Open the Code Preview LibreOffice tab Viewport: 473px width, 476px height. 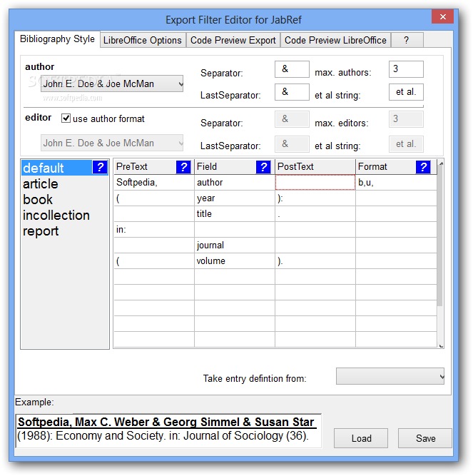click(335, 40)
